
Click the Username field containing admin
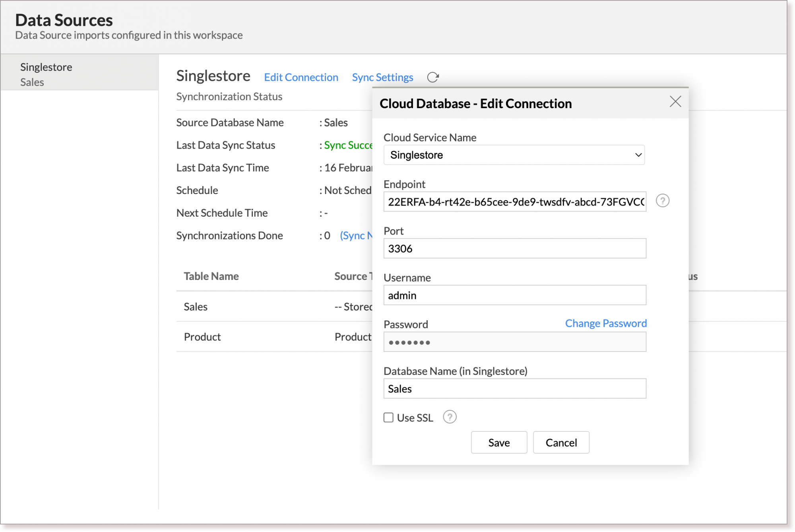tap(515, 295)
